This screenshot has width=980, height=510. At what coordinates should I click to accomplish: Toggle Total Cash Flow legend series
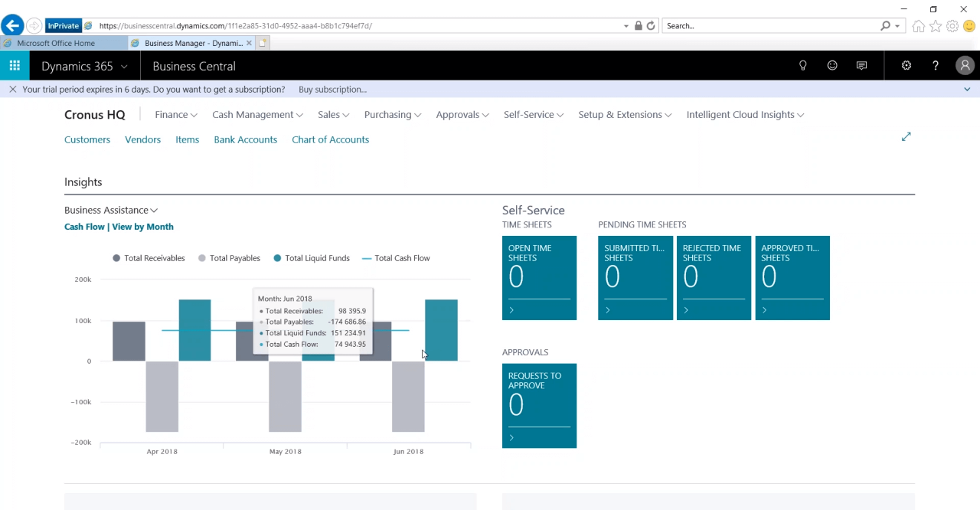[396, 258]
